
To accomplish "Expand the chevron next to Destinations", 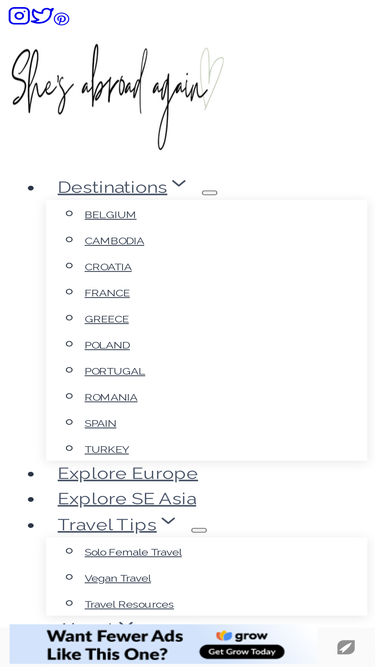I will 179,184.
